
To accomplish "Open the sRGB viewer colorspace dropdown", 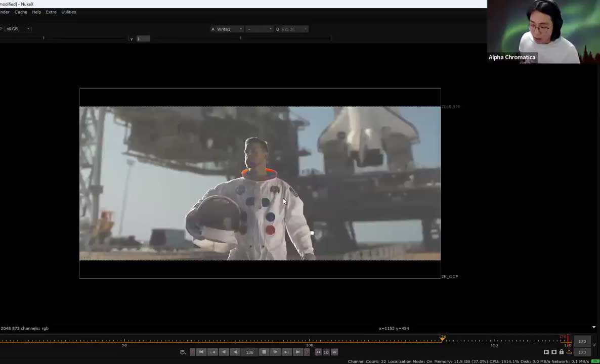I will (x=18, y=29).
